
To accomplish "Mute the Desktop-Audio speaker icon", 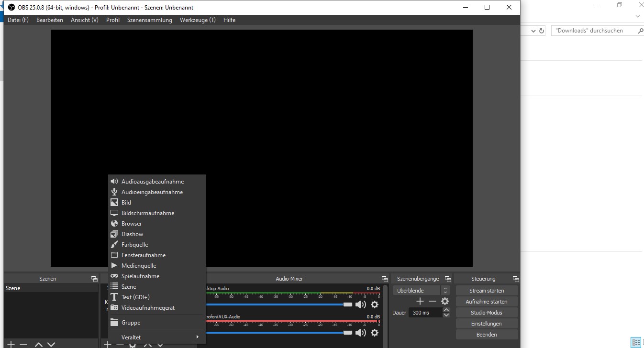I will pyautogui.click(x=360, y=304).
